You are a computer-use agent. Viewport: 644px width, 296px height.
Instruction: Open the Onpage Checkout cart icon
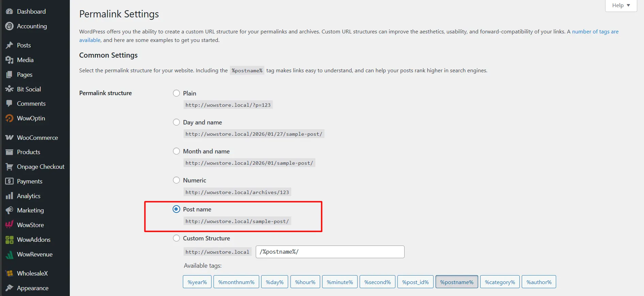pos(9,166)
